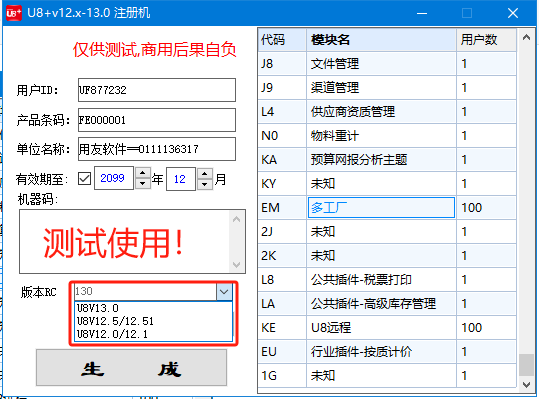Click the 单位名称 input field
Screen dimensions: 539x399
coord(157,149)
